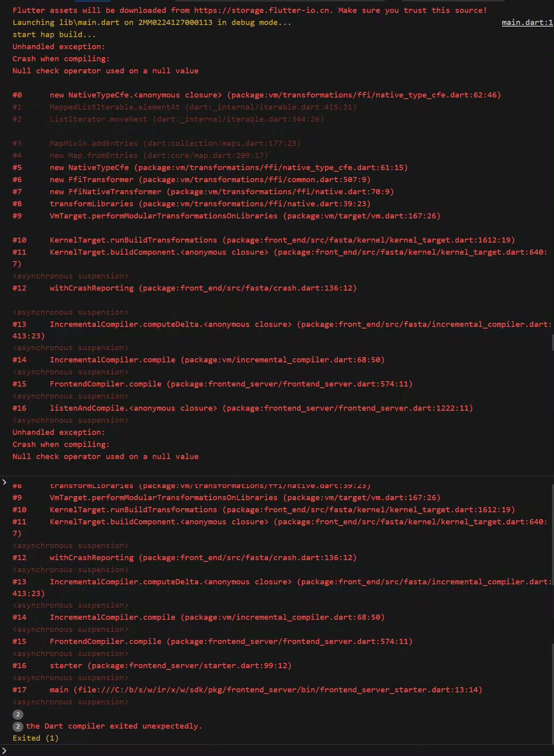554x756 pixels.
Task: Select frame #16 starter (starter.dart:99:12)
Action: pos(152,666)
